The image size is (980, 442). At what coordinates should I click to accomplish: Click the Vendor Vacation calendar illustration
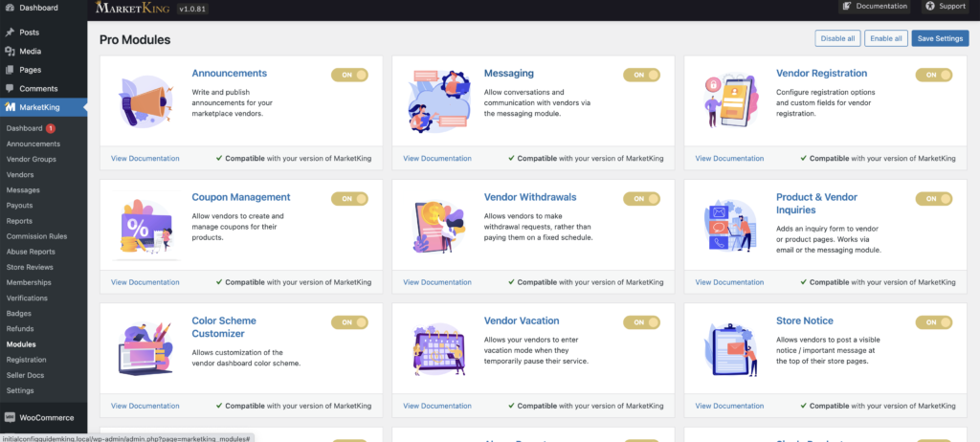click(x=438, y=349)
